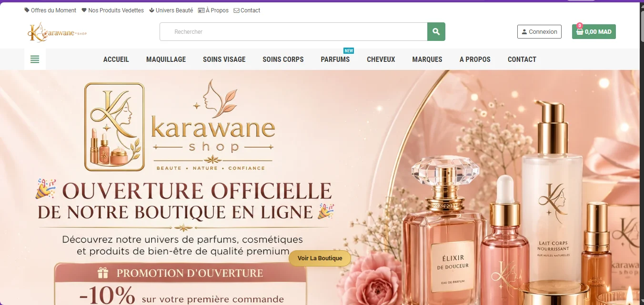The height and width of the screenshot is (305, 644).
Task: Click the Voir La Boutique button
Action: tap(320, 258)
